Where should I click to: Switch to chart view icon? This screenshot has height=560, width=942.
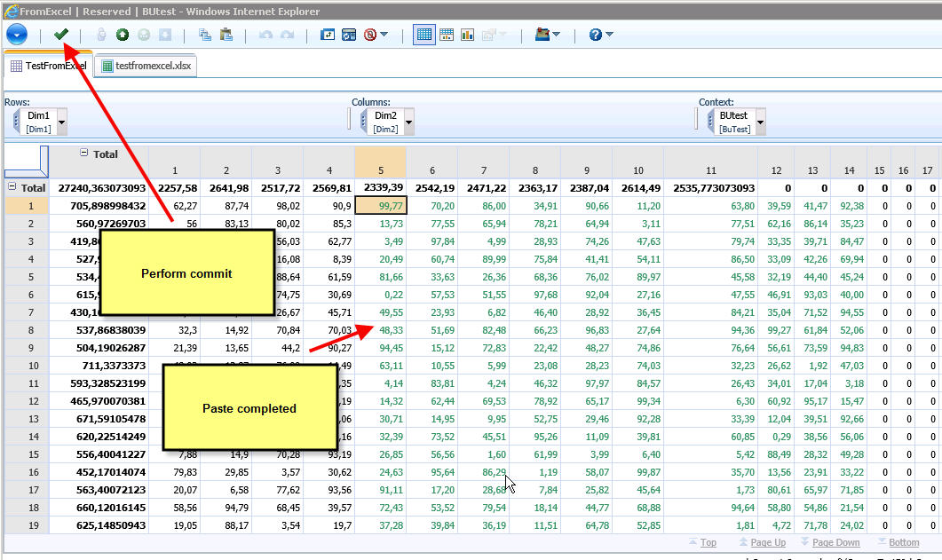tap(467, 35)
